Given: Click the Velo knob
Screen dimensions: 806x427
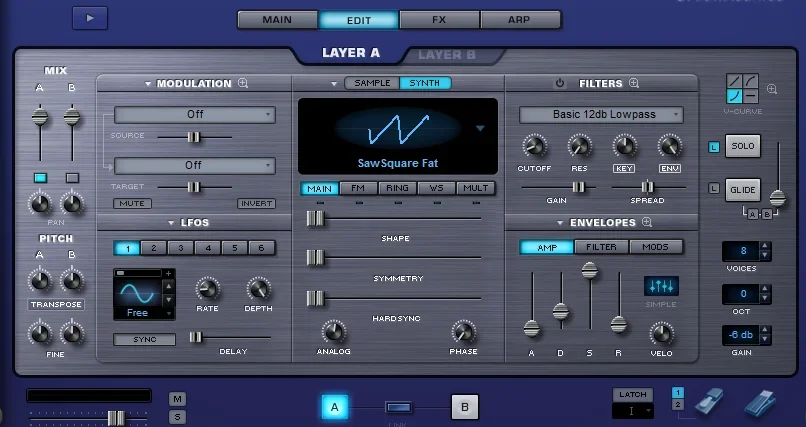Looking at the screenshot, I should [661, 333].
